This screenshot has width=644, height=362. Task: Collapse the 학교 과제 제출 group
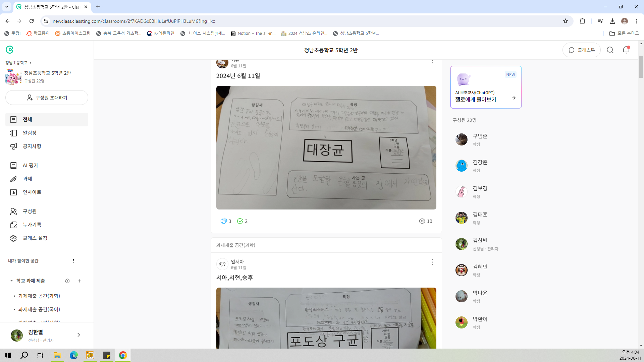[x=11, y=281]
